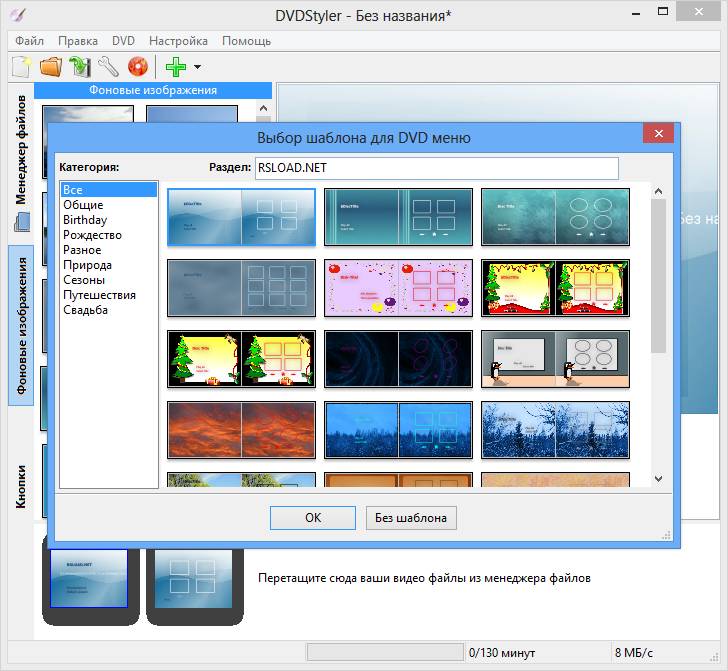Select the teal cloudy ovals template

click(555, 217)
